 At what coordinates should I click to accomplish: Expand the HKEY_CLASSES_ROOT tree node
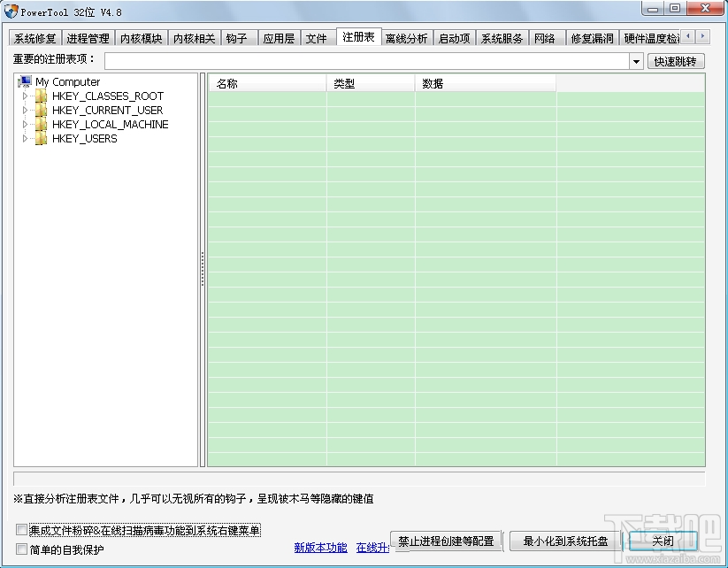(25, 96)
